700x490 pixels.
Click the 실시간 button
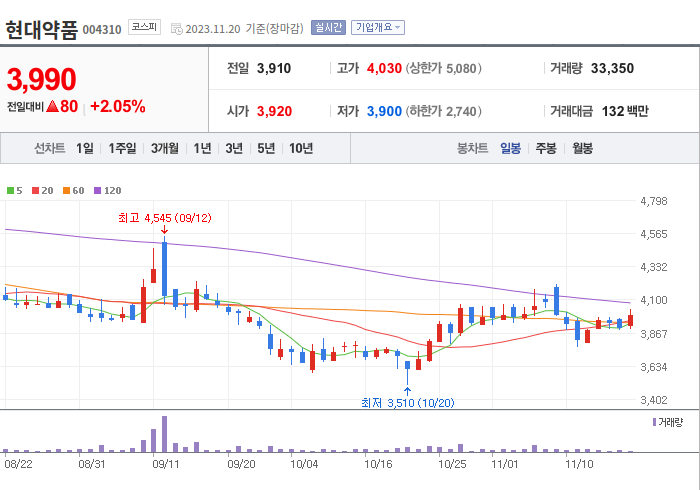pyautogui.click(x=328, y=28)
